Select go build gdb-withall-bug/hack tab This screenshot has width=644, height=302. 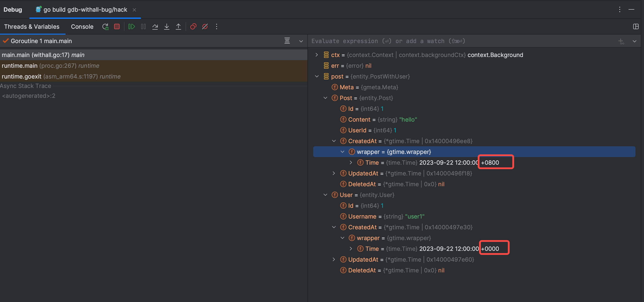click(85, 9)
